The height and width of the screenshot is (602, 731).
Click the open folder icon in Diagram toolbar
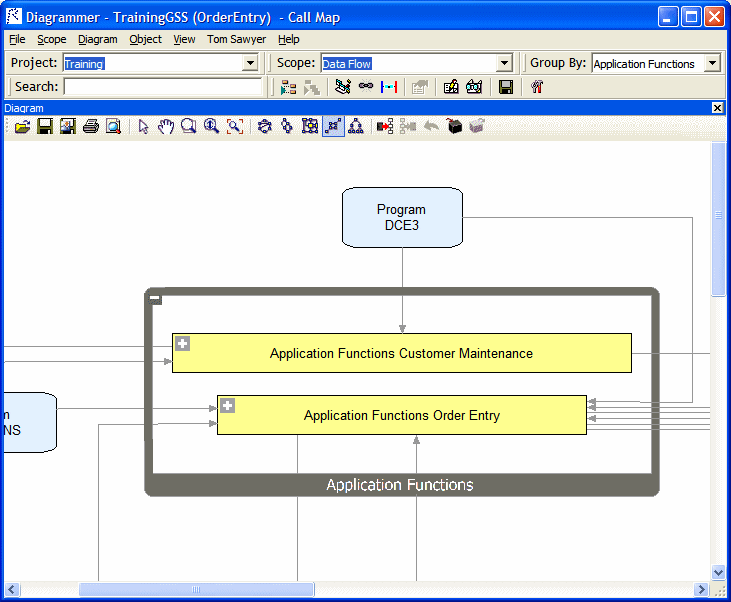[21, 127]
